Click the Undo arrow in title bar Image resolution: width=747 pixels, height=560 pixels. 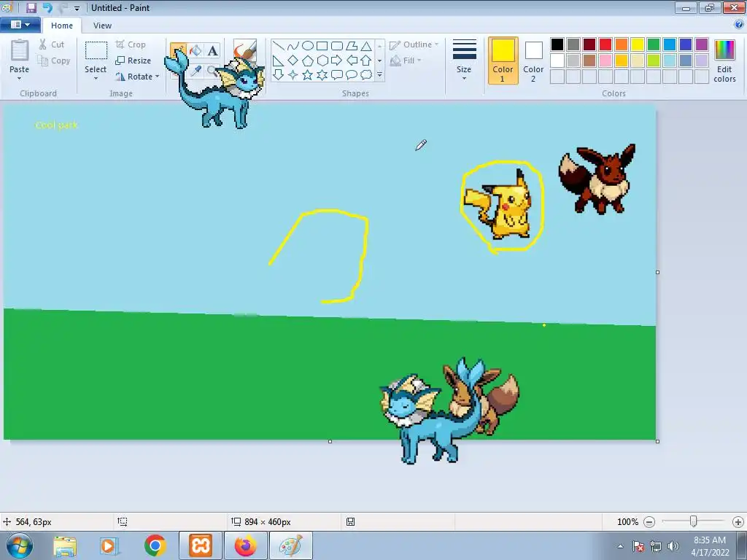point(47,7)
